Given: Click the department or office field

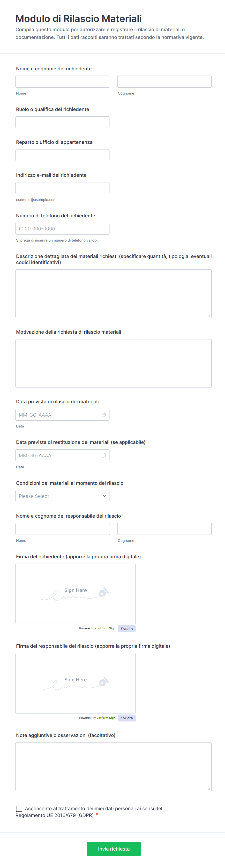Looking at the screenshot, I should click(x=62, y=155).
